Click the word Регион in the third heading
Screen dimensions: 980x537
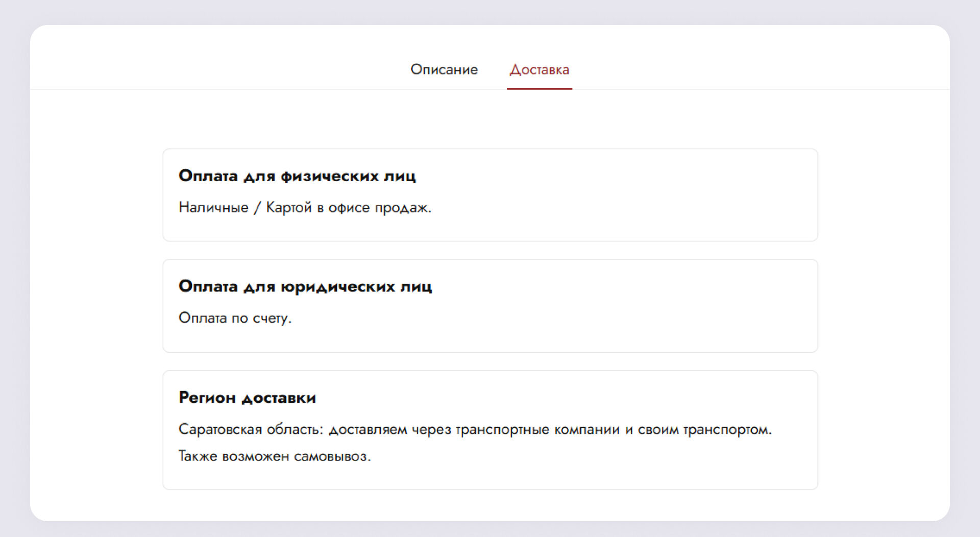207,398
